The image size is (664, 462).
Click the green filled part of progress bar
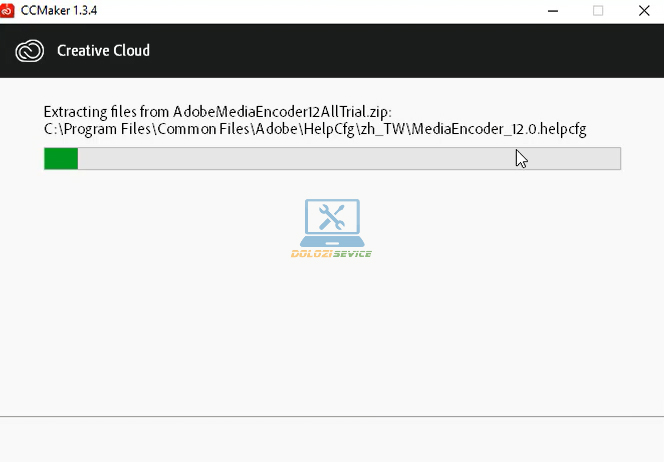[61, 159]
